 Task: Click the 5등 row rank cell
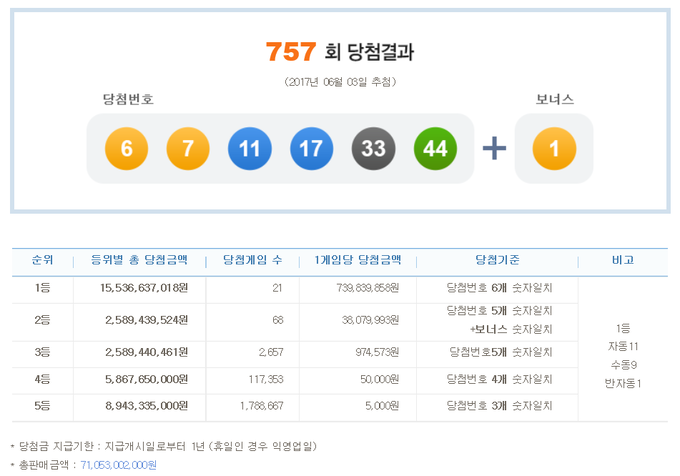(44, 405)
